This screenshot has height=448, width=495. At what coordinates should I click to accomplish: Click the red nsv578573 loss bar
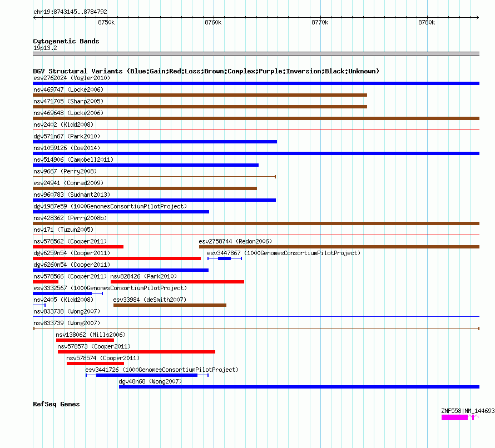click(136, 352)
